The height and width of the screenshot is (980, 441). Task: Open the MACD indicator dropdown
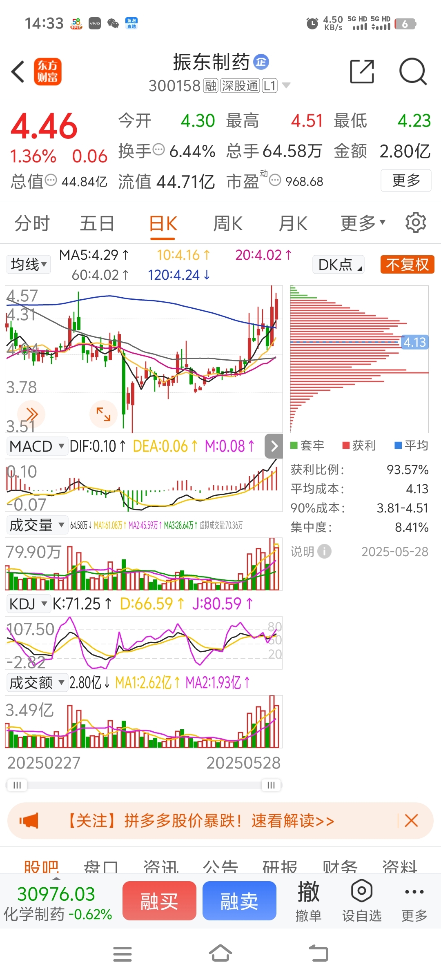tap(37, 446)
